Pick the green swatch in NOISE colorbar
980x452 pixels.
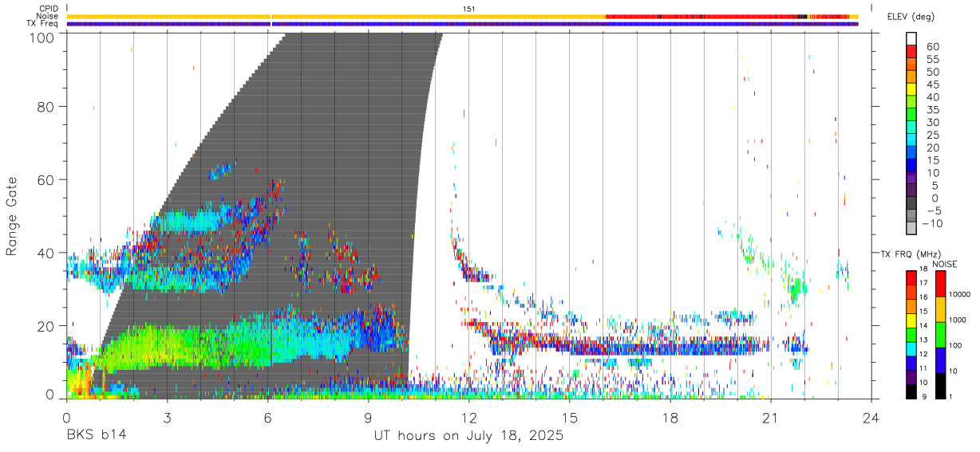[941, 334]
